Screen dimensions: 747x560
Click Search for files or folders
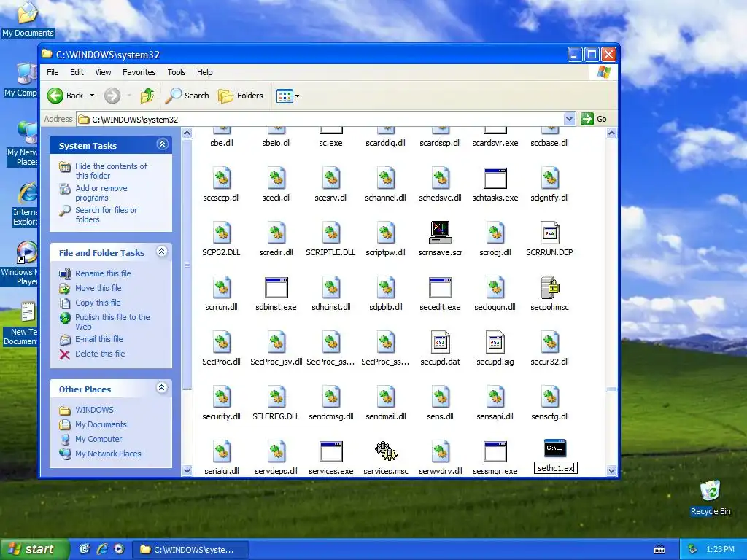[106, 215]
